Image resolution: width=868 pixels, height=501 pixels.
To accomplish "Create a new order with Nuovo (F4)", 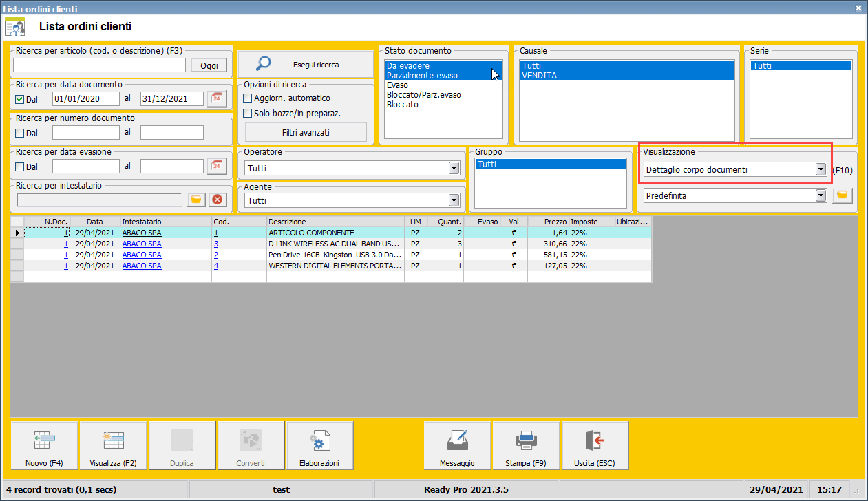I will coord(44,445).
